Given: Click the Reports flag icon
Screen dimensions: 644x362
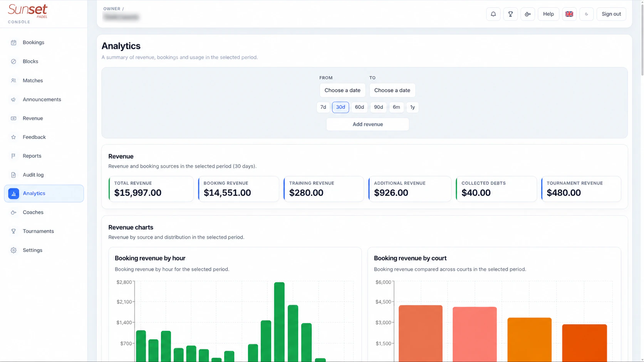Looking at the screenshot, I should coord(13,156).
